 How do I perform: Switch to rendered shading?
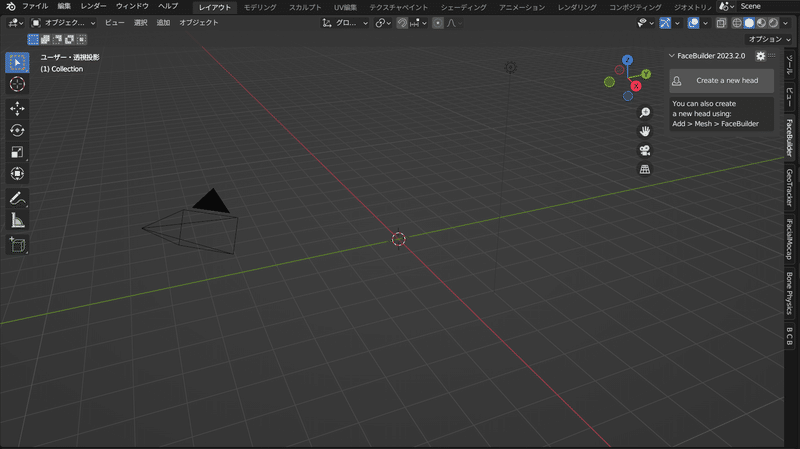pos(773,23)
